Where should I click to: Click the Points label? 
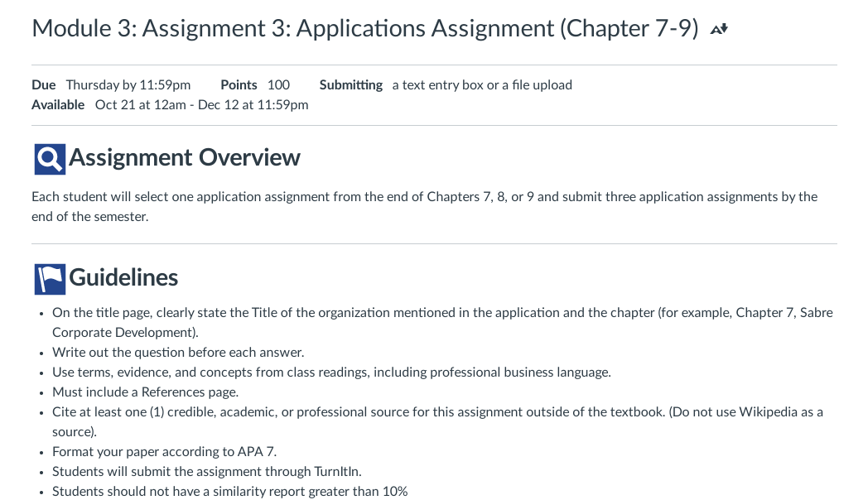pos(239,85)
